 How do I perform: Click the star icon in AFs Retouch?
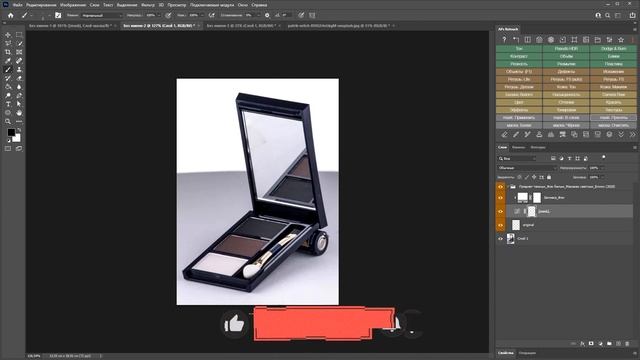coord(621,40)
